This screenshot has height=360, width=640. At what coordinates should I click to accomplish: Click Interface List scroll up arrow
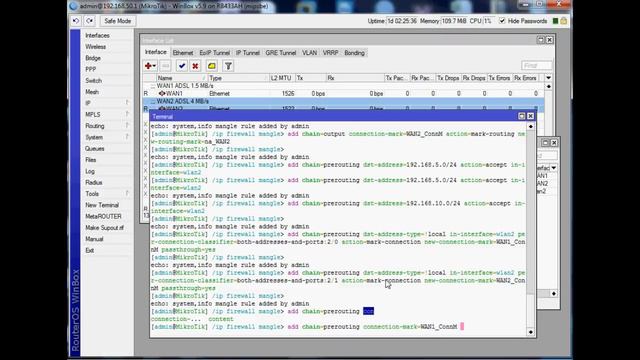point(549,87)
